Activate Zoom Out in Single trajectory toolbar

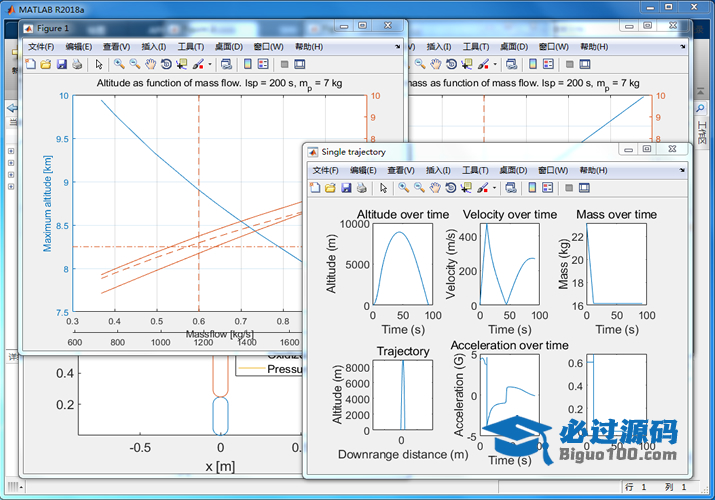(x=419, y=188)
